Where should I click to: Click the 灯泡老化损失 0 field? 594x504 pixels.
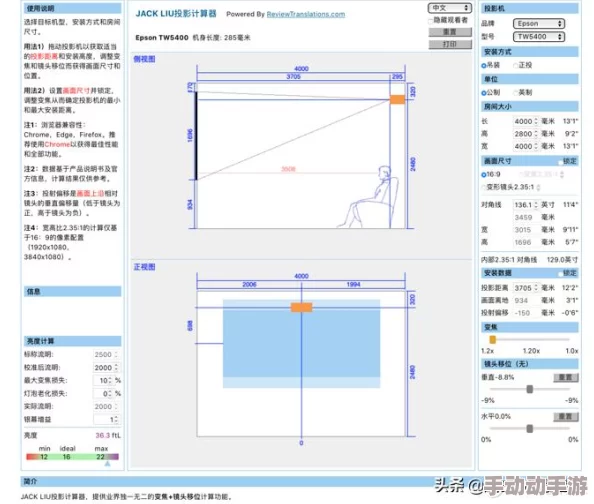tap(104, 394)
